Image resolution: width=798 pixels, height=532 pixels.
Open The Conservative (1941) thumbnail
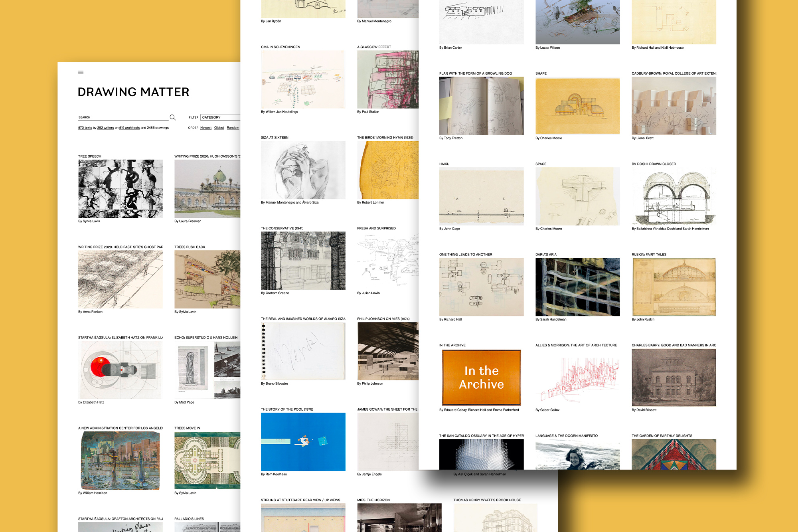pos(303,261)
